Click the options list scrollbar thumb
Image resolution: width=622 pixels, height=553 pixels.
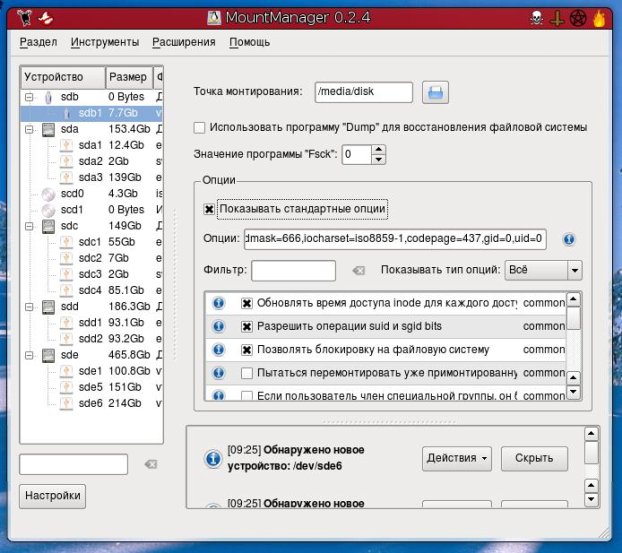point(573,318)
